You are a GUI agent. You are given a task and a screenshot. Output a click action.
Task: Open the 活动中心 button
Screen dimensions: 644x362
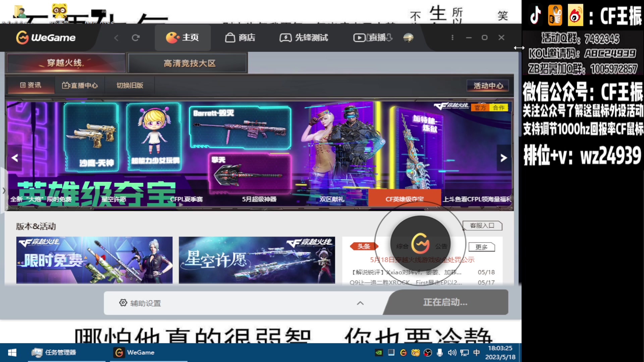tap(488, 86)
